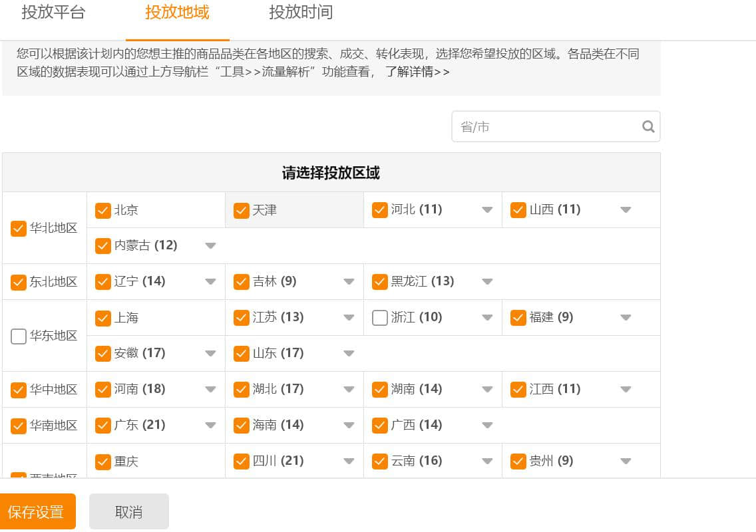Check the 浙江 province checkbox
Viewport: 756px width, 532px height.
380,318
